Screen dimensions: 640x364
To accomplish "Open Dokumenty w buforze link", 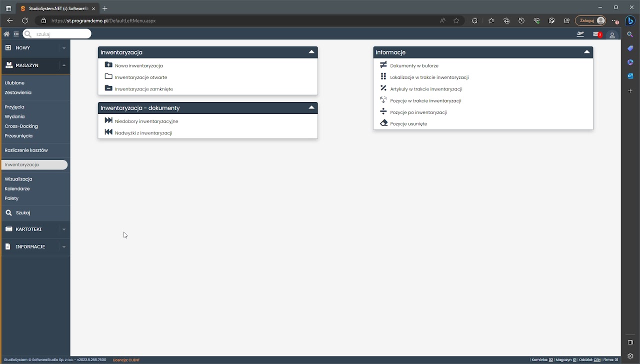I will coord(414,65).
